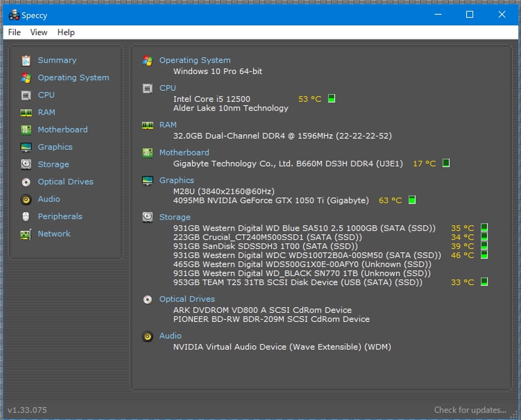This screenshot has height=420, width=521.
Task: Switch to the CPU section in sidebar
Action: (46, 95)
